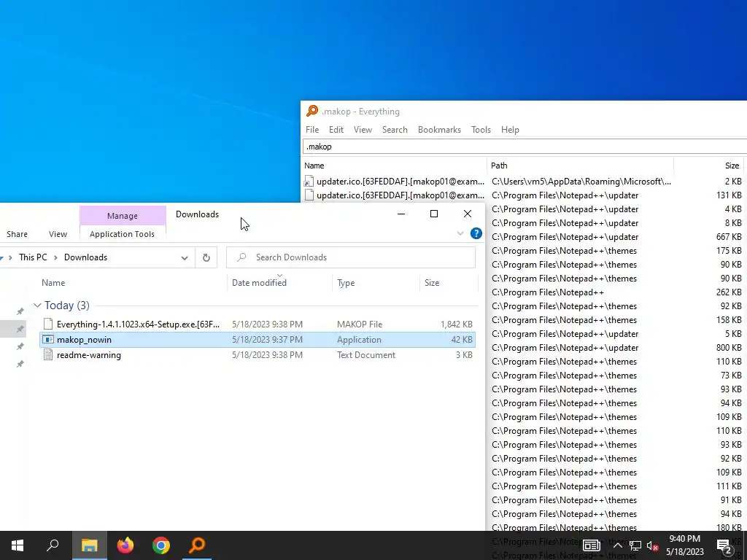Show hidden tray icons chevron

click(617, 545)
